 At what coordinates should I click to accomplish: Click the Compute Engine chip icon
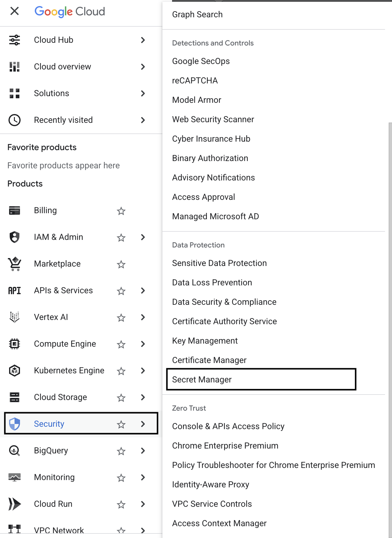[14, 344]
